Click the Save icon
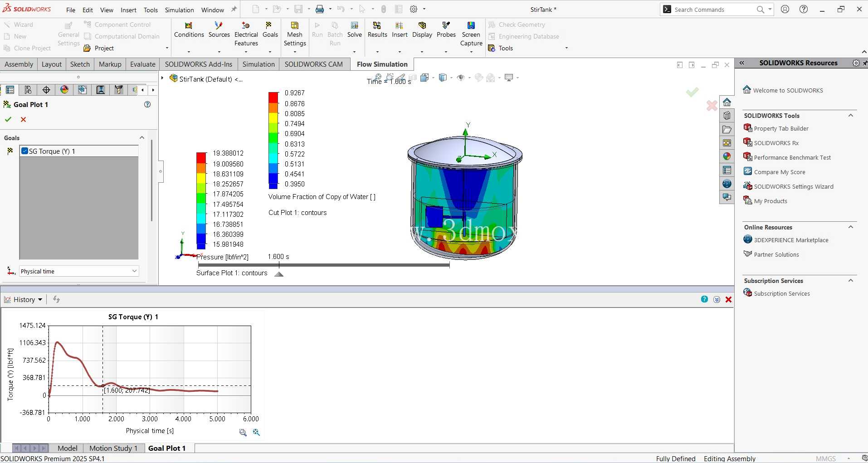868x463 pixels. tap(298, 9)
